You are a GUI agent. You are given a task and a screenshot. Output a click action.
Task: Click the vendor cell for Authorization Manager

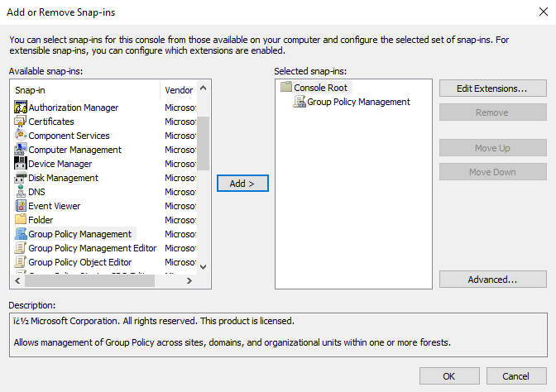180,108
